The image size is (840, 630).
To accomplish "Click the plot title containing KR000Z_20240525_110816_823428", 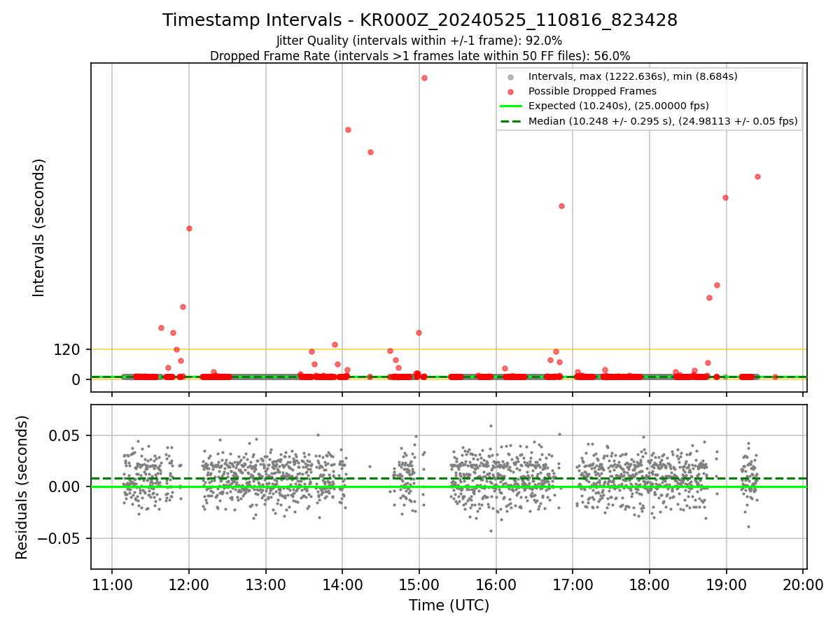I will 420,20.
